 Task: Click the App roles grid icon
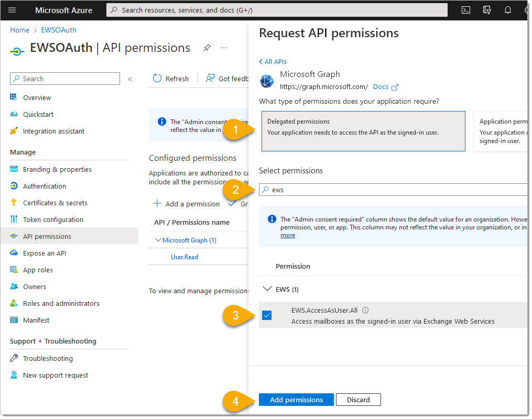[x=14, y=270]
